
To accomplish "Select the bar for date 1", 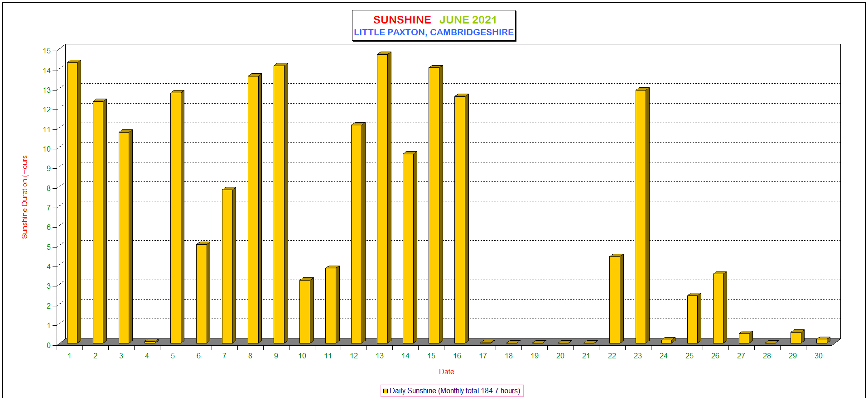I will pyautogui.click(x=74, y=202).
